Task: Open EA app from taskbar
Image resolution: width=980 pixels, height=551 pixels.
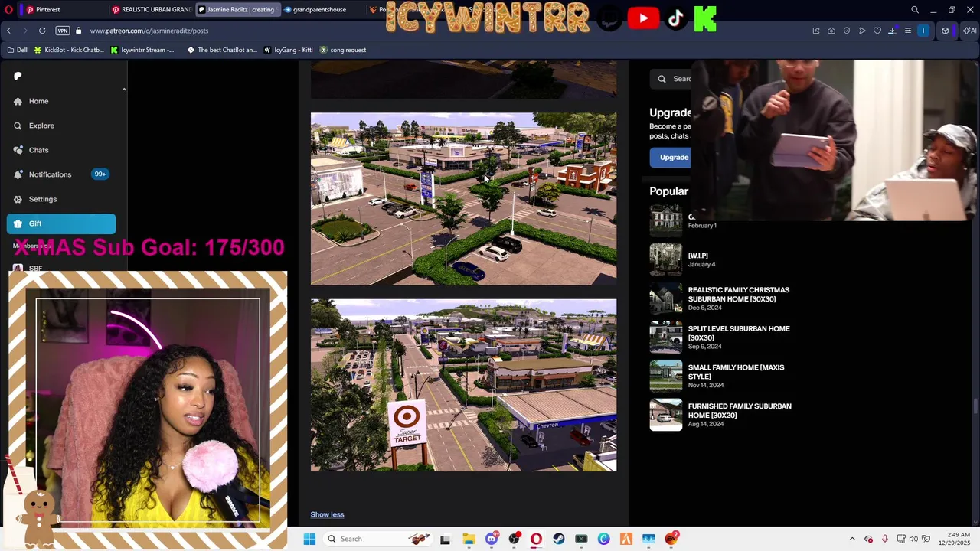Action: (671, 539)
